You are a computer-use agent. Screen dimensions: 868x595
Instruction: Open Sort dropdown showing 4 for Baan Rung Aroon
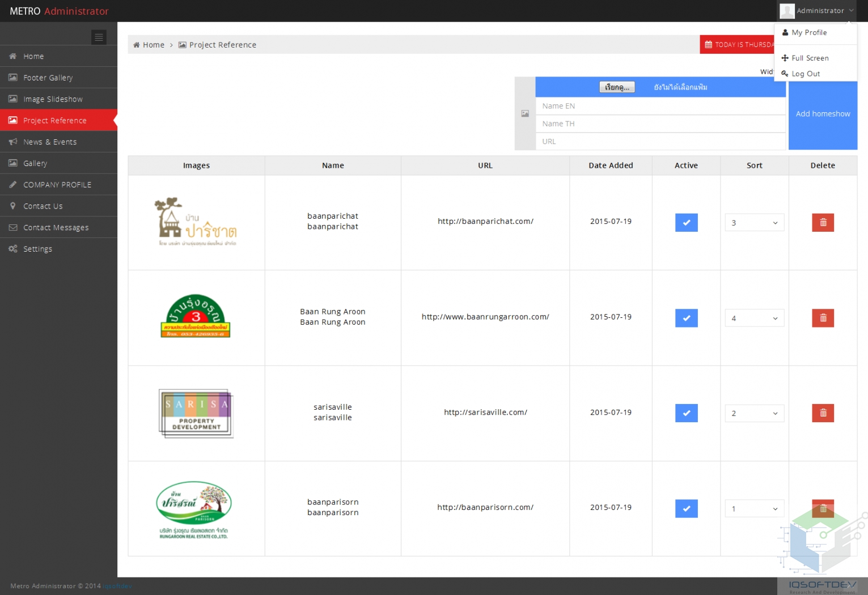point(755,318)
